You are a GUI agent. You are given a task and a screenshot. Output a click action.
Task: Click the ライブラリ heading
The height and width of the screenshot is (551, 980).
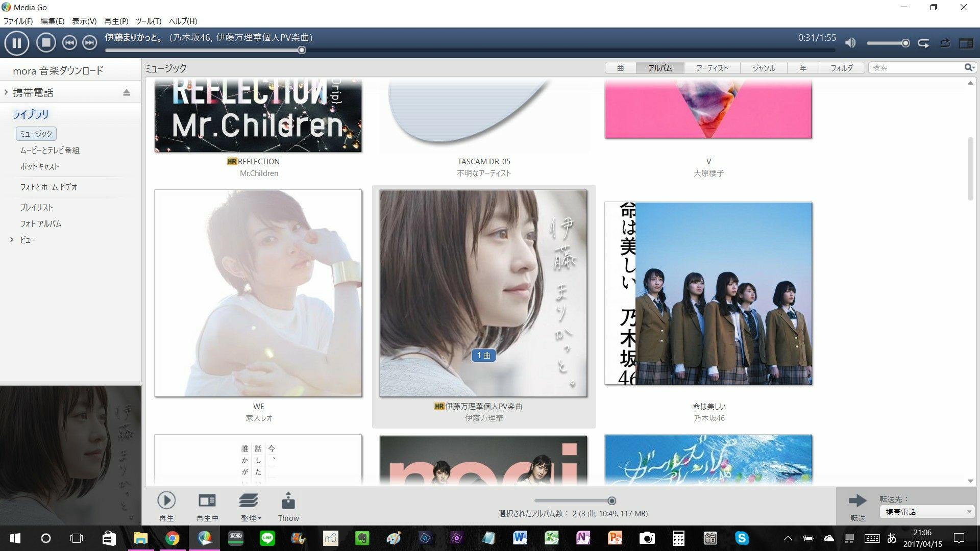tap(31, 114)
